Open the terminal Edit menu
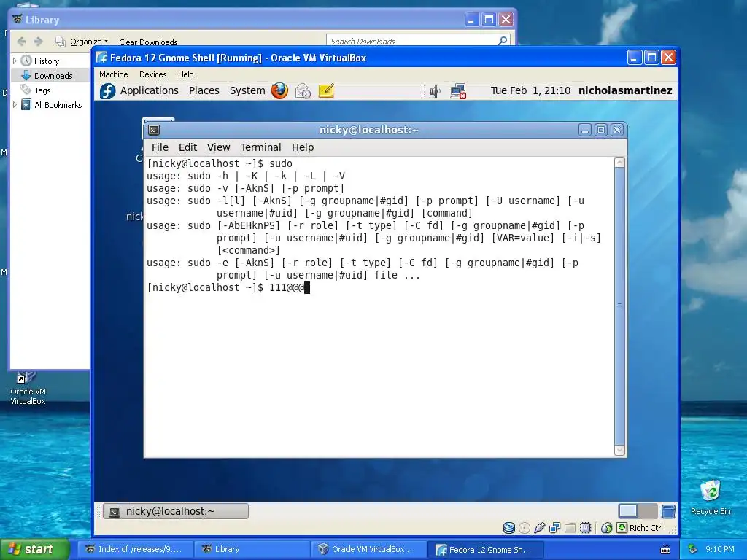The image size is (747, 560). (187, 147)
